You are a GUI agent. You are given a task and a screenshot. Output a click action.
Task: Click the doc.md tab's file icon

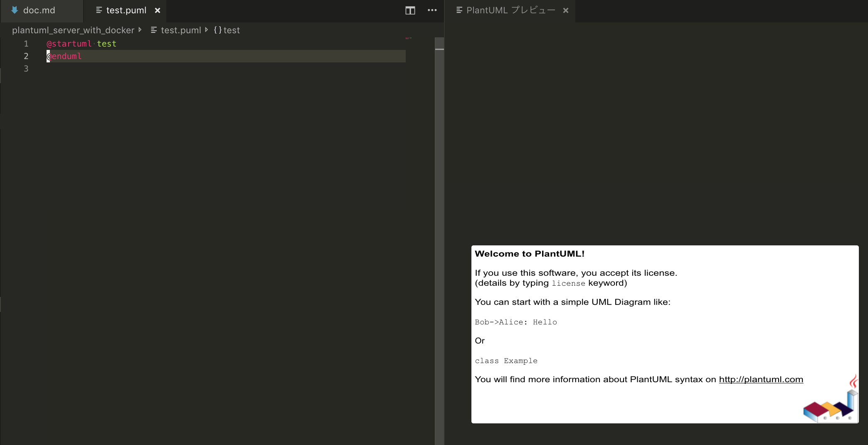pyautogui.click(x=15, y=10)
